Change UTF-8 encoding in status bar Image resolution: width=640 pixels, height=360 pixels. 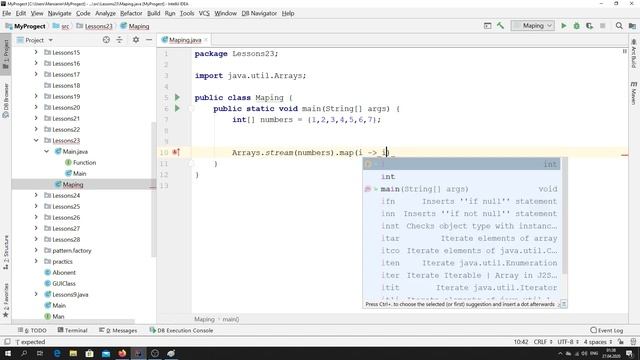568,342
